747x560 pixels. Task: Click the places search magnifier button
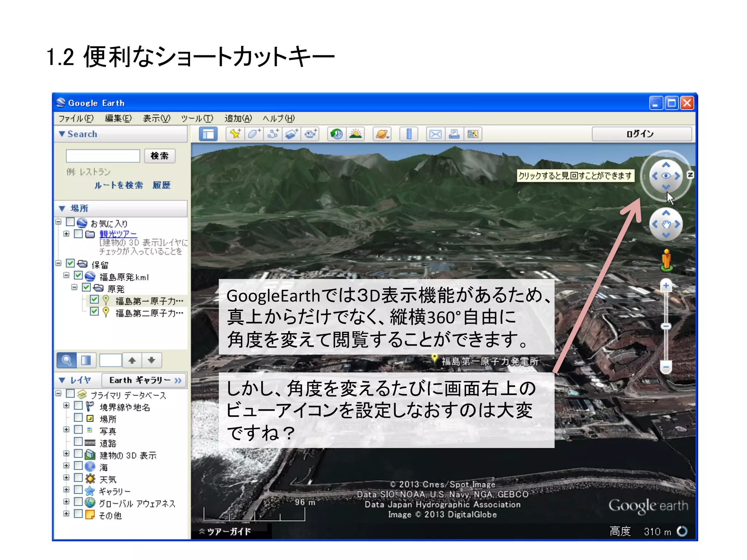point(66,360)
